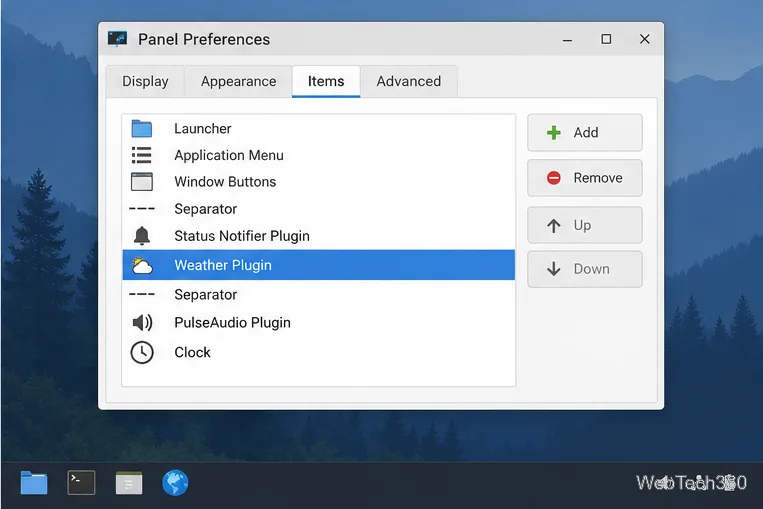Move the selected item Up
Viewport: 763px width, 509px height.
585,225
